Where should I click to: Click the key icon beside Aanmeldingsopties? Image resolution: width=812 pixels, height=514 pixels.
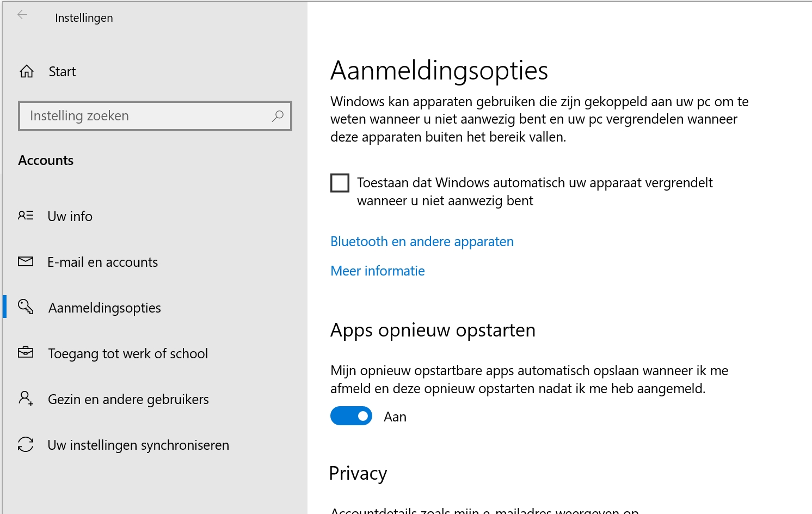tap(25, 307)
